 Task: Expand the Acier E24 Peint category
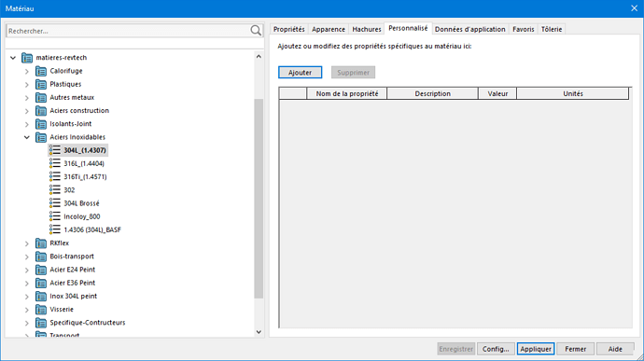[x=27, y=270]
